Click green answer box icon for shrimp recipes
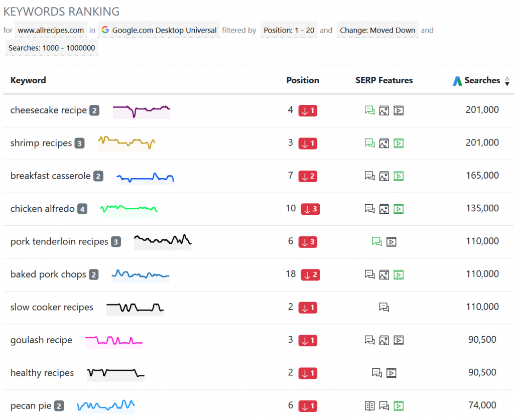The width and height of the screenshot is (514, 420). coord(369,143)
